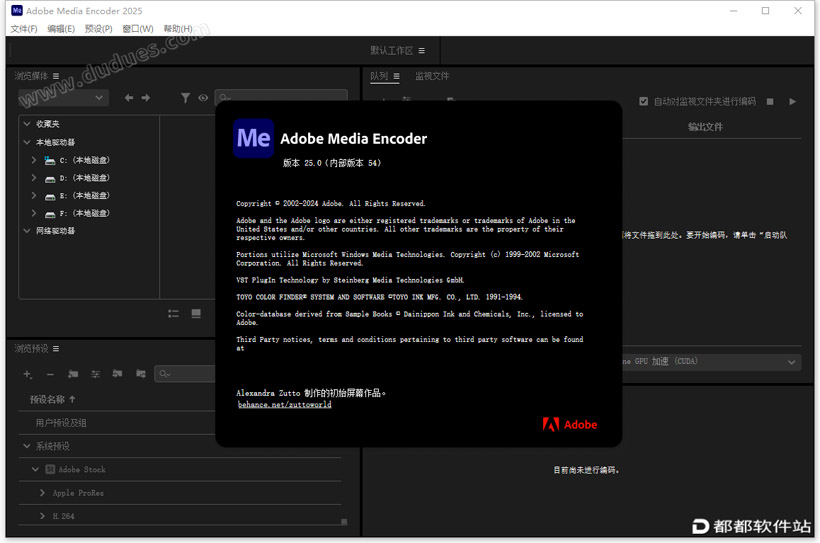The height and width of the screenshot is (543, 820).
Task: Expand the H.264 preset group
Action: [x=42, y=516]
